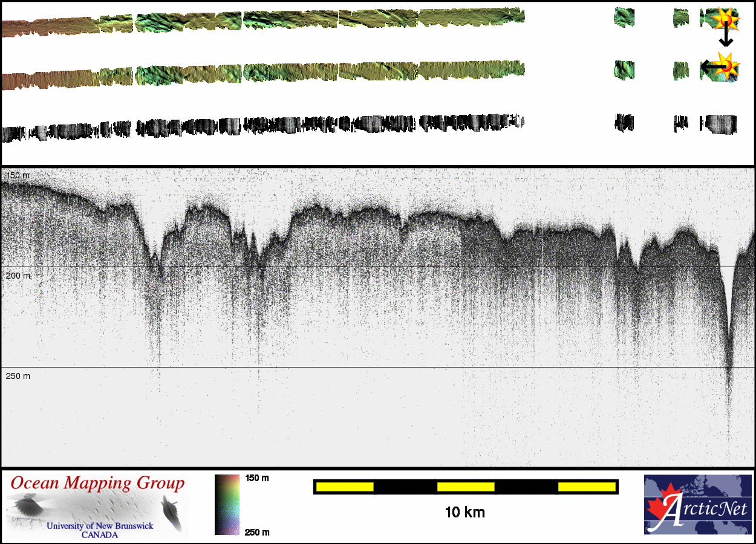Click the sun icon with downward arrow
The width and height of the screenshot is (756, 544).
click(x=725, y=20)
